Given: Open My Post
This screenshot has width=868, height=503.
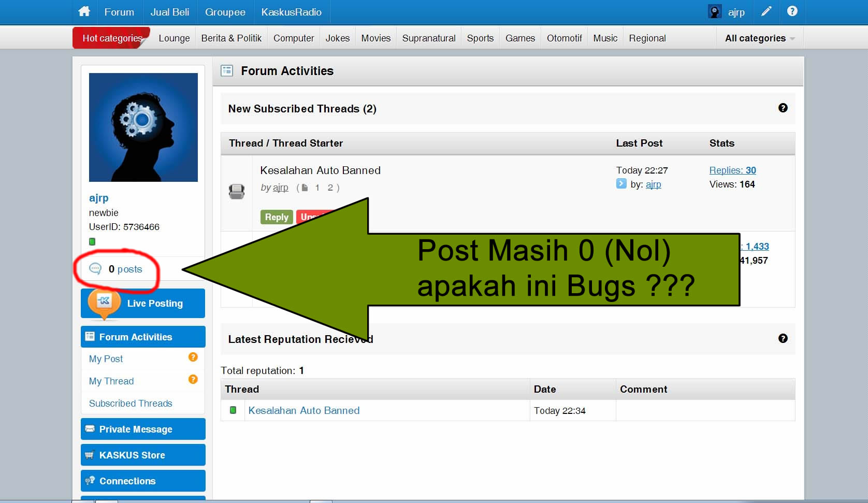Looking at the screenshot, I should pos(106,358).
